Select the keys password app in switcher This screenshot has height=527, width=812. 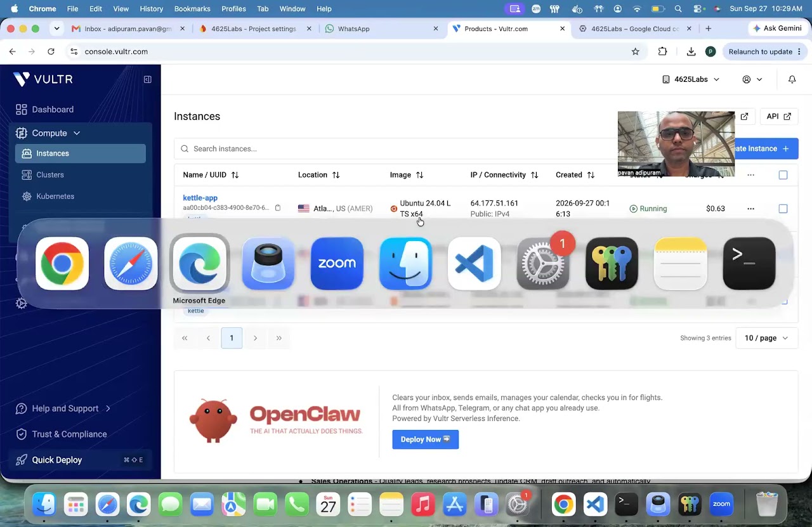coord(612,263)
